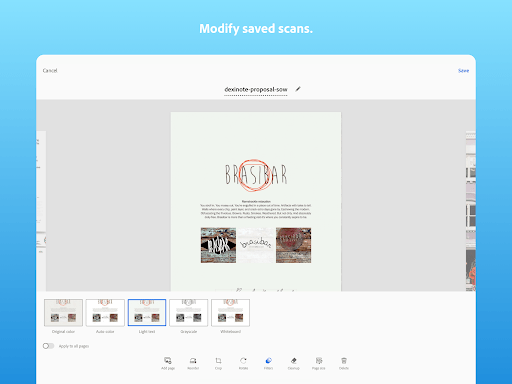This screenshot has height=384, width=512.
Task: Choose the Auto color filter thumbnail
Action: coord(105,313)
